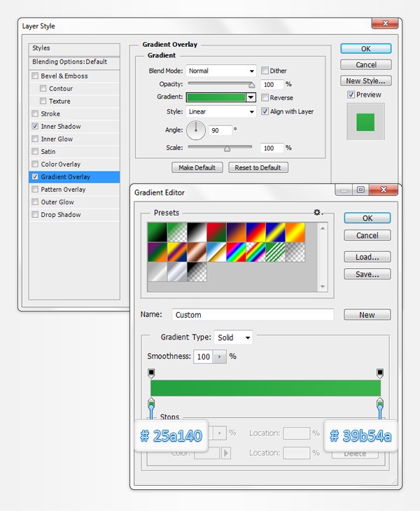420x511 pixels.
Task: Choose the Copper gradient preset
Action: pyautogui.click(x=196, y=252)
